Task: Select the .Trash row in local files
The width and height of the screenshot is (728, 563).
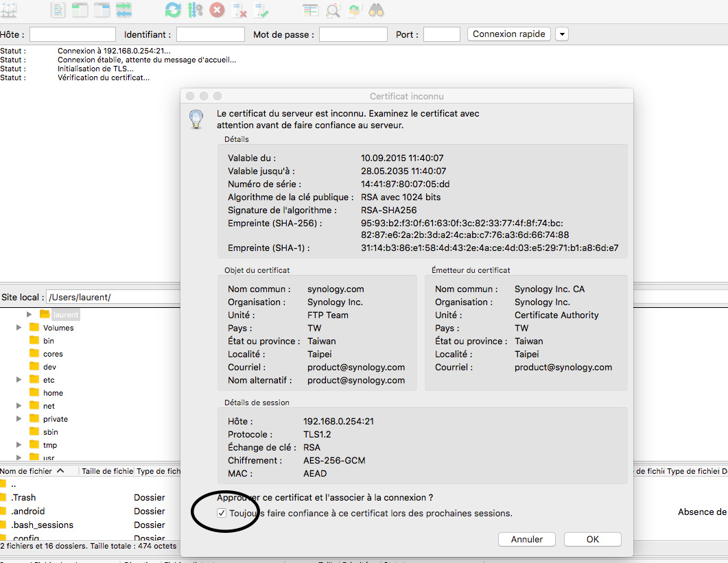Action: coord(90,498)
